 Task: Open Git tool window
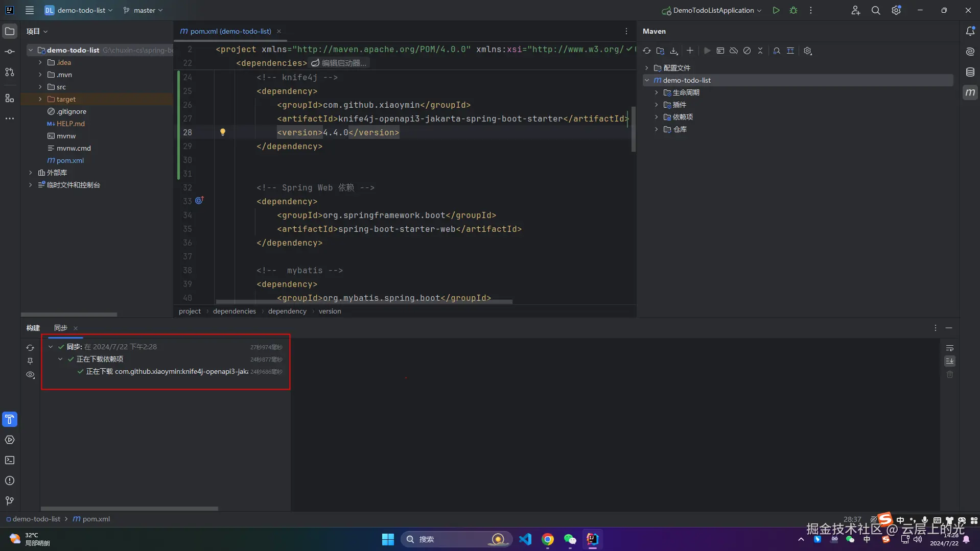10,501
